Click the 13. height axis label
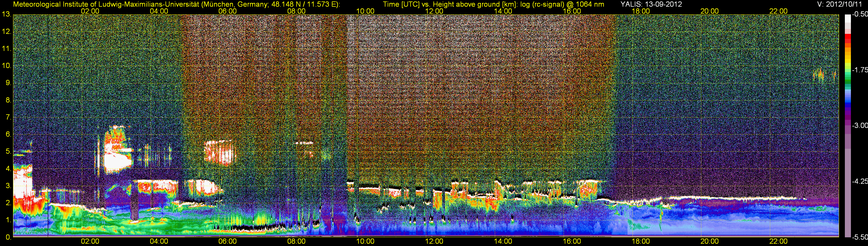Viewport: 868px width, 246px height. pyautogui.click(x=6, y=14)
